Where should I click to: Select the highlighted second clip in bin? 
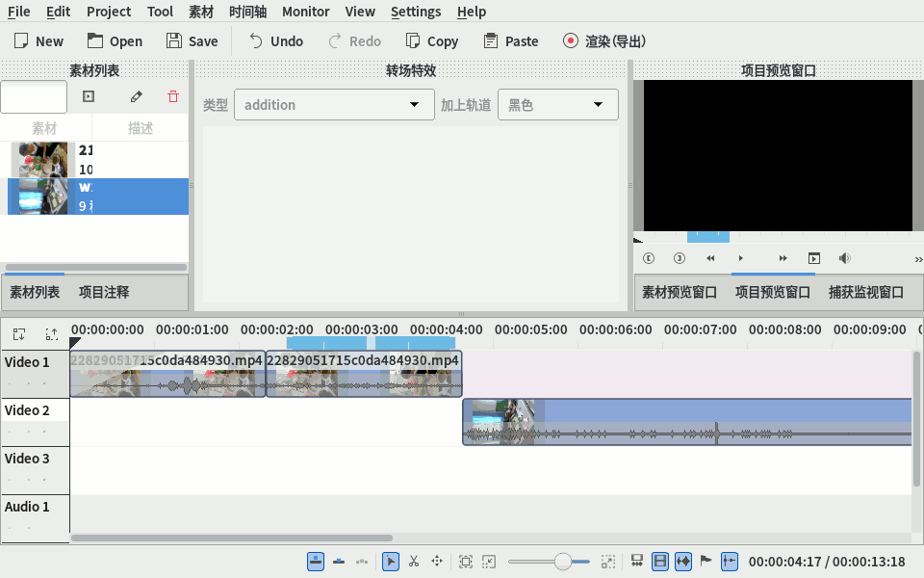(x=98, y=197)
